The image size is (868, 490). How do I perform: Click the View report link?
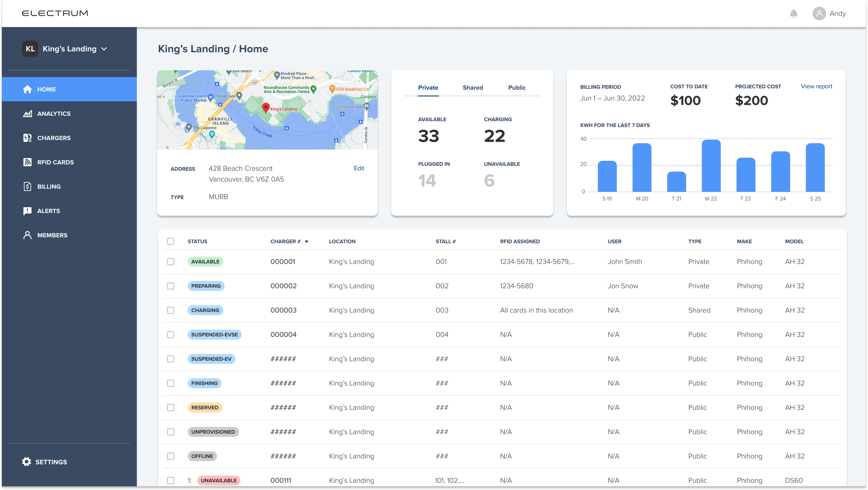816,86
